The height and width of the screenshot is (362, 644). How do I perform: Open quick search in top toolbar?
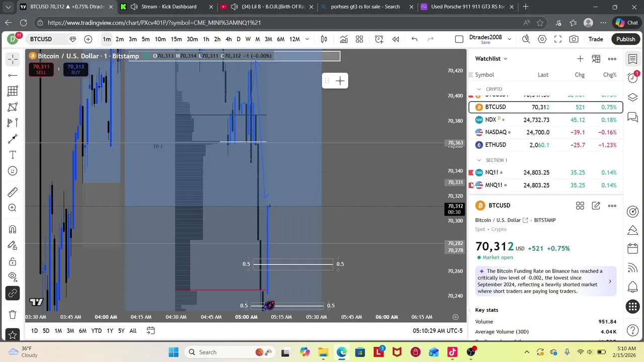(x=526, y=39)
